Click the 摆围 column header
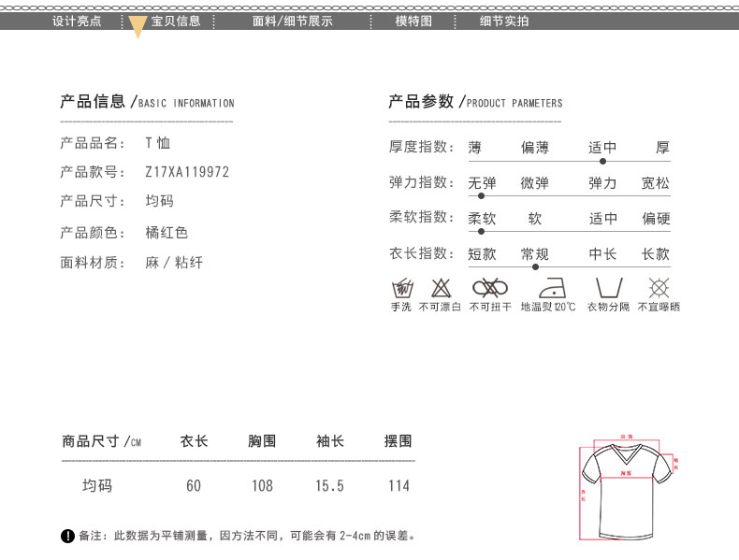 click(x=398, y=441)
